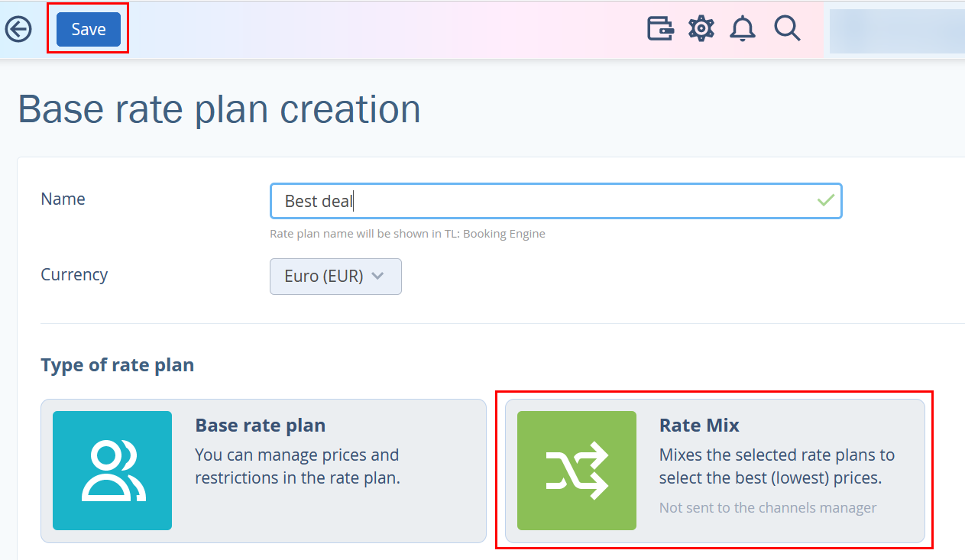Save the new rate plan
Viewport: 965px width, 560px height.
click(x=89, y=29)
